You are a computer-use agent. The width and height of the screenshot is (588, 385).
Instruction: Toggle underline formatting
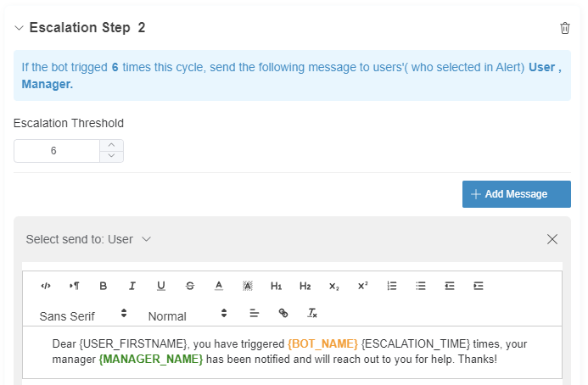tap(161, 286)
